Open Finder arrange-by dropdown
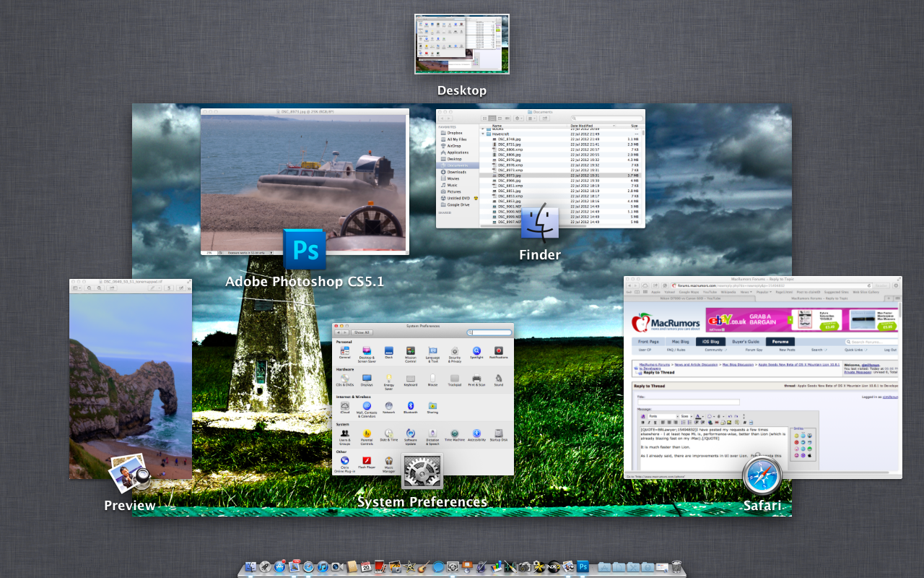Screen dimensions: 924x578 [532, 118]
